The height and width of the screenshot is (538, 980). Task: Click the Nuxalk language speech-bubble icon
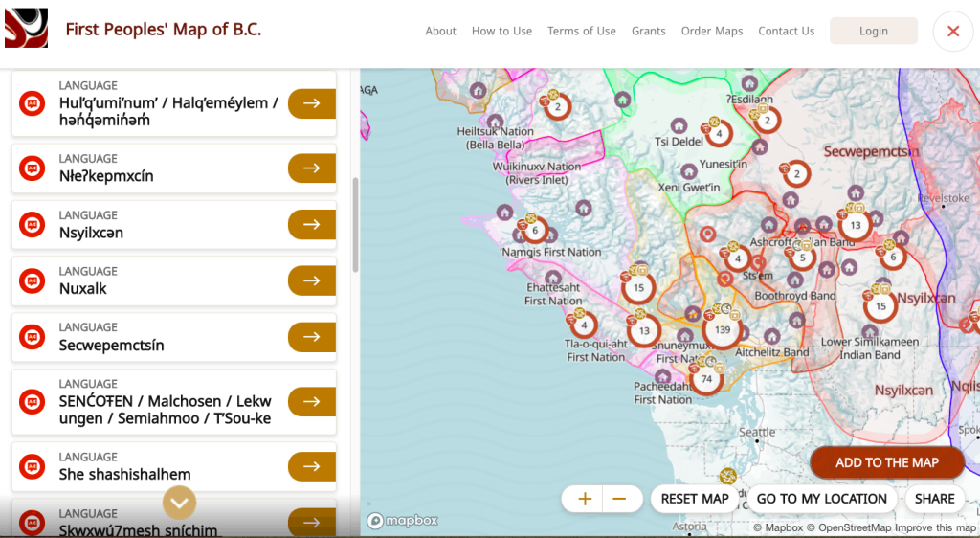(33, 280)
